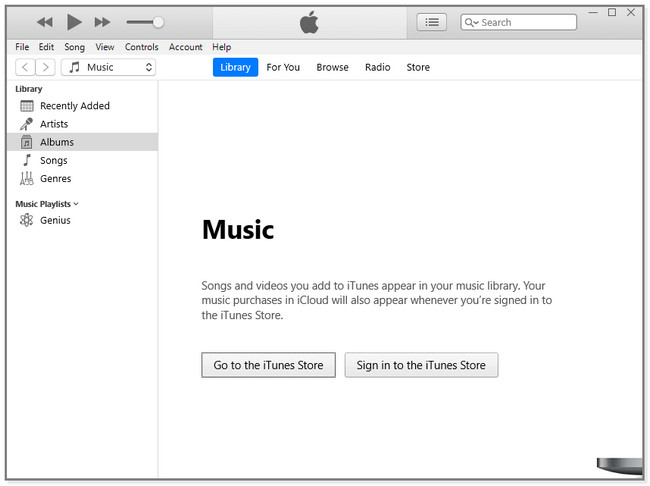The width and height of the screenshot is (650, 486).
Task: Click the Recently Added calendar icon
Action: [27, 106]
